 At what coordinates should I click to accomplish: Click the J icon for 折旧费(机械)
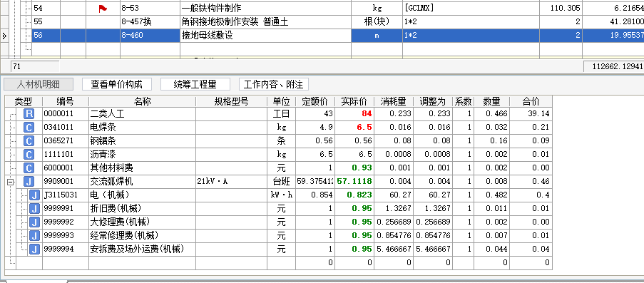[34, 208]
